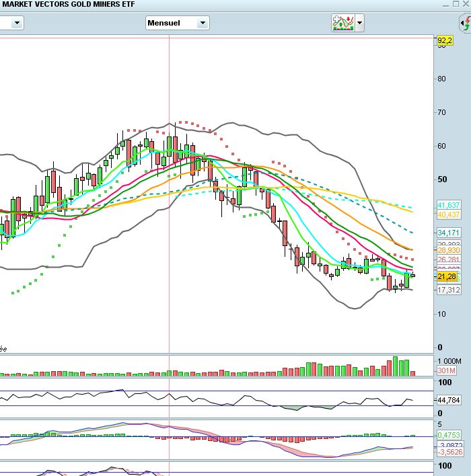Click the red -3,5626 MACD signal label
Image resolution: width=471 pixels, height=476 pixels.
point(450,452)
